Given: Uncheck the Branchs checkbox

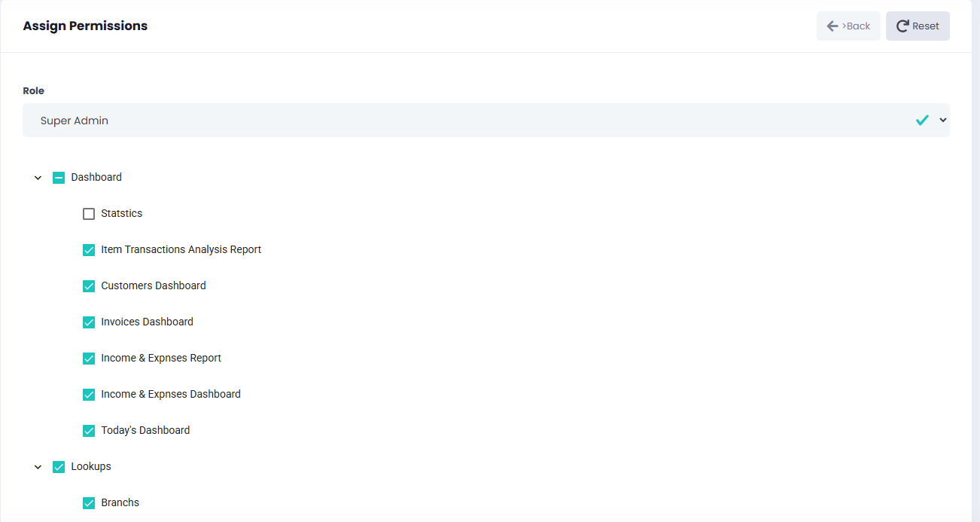Looking at the screenshot, I should pyautogui.click(x=89, y=503).
